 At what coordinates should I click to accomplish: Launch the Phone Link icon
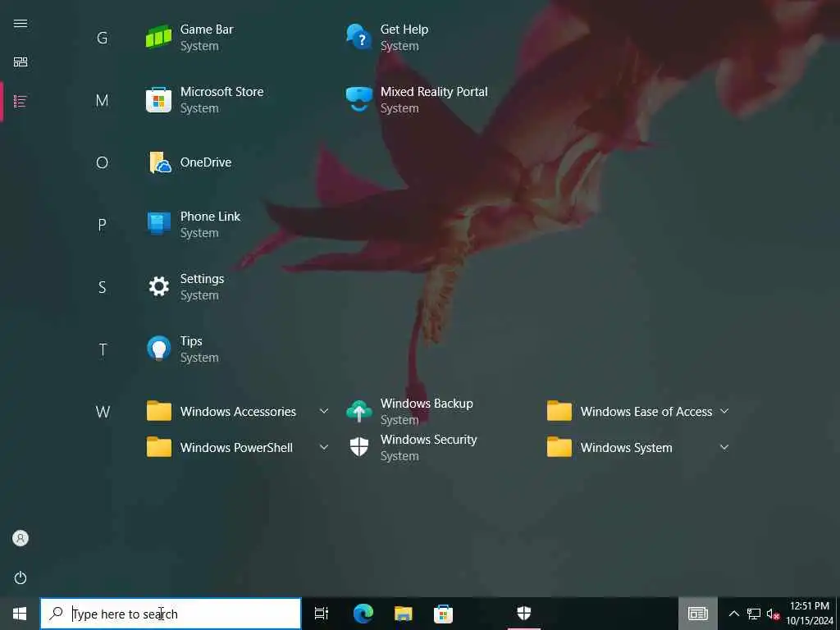pos(158,225)
